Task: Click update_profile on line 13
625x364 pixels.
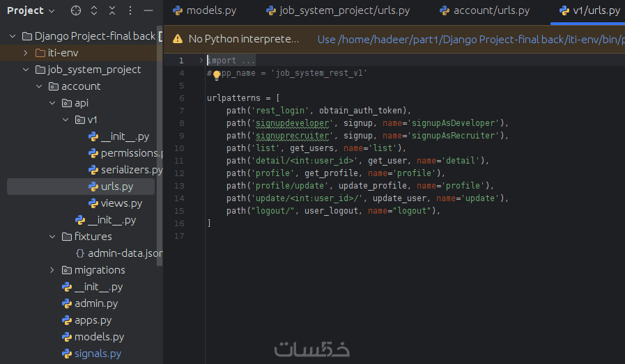Action: 373,186
